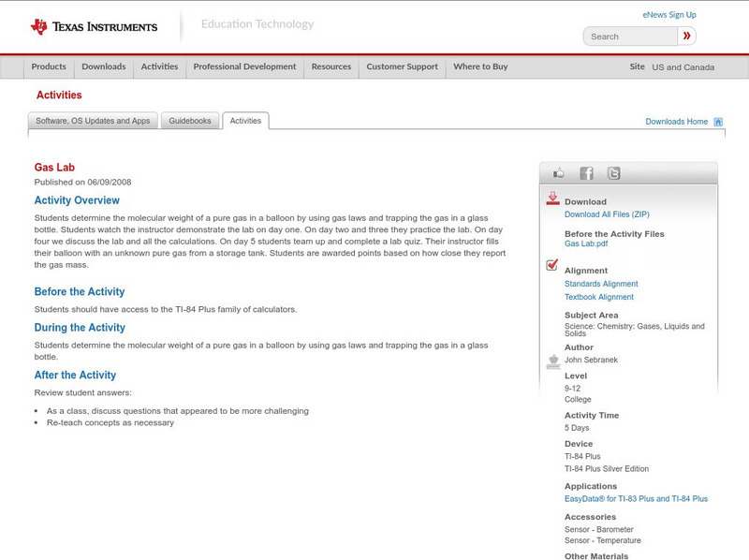Switch to the Guidebooks tab
Image resolution: width=749 pixels, height=560 pixels.
[190, 121]
